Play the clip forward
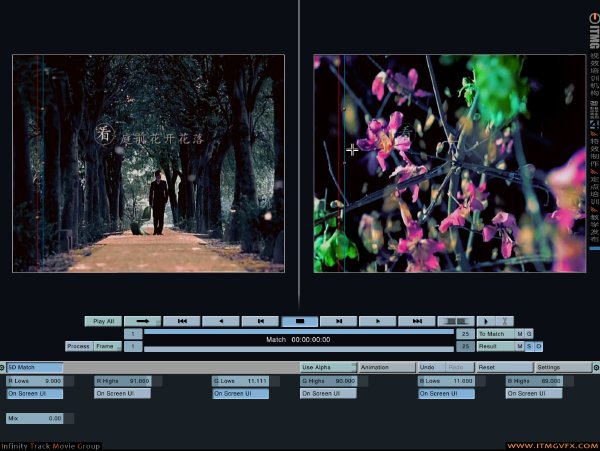Image resolution: width=600 pixels, height=451 pixels. [x=378, y=321]
